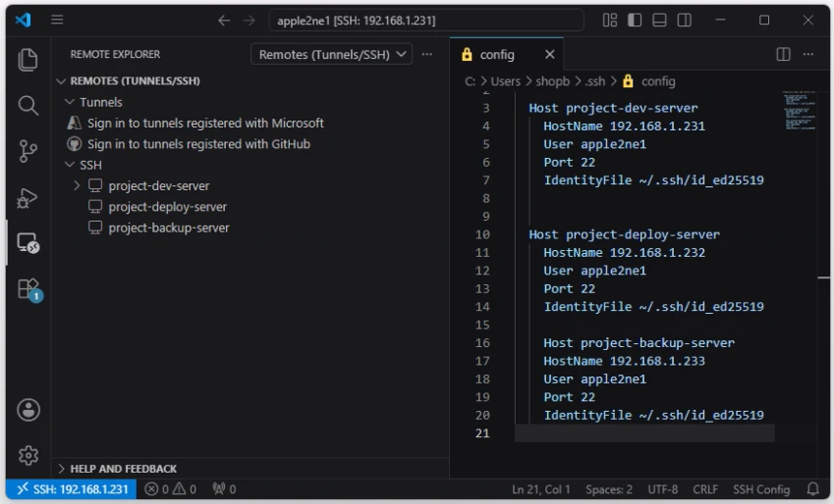Open Source Control view
The image size is (834, 504).
[x=28, y=151]
